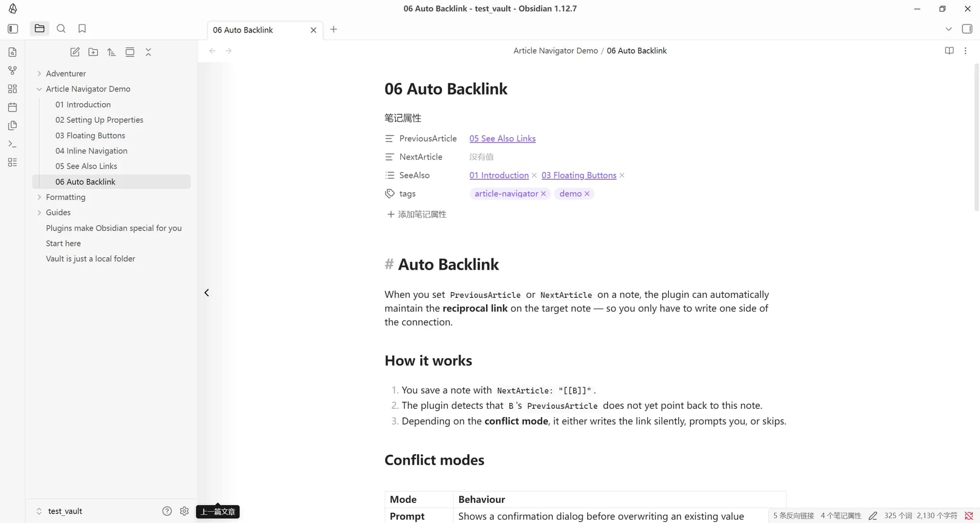Open Obsidian settings gear
The image size is (980, 523).
click(x=184, y=511)
